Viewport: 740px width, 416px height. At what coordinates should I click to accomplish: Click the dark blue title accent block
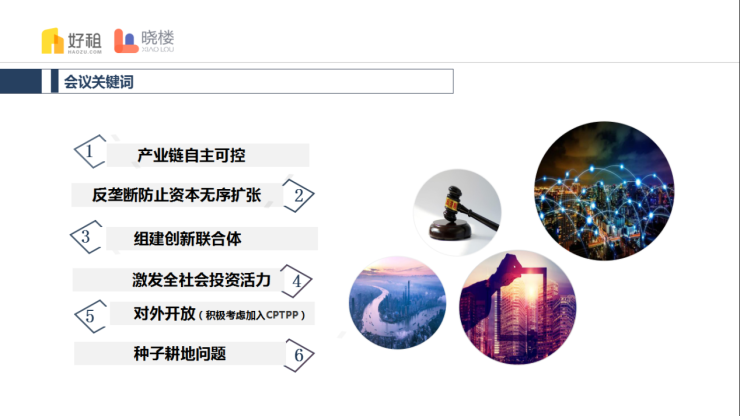[x=21, y=81]
